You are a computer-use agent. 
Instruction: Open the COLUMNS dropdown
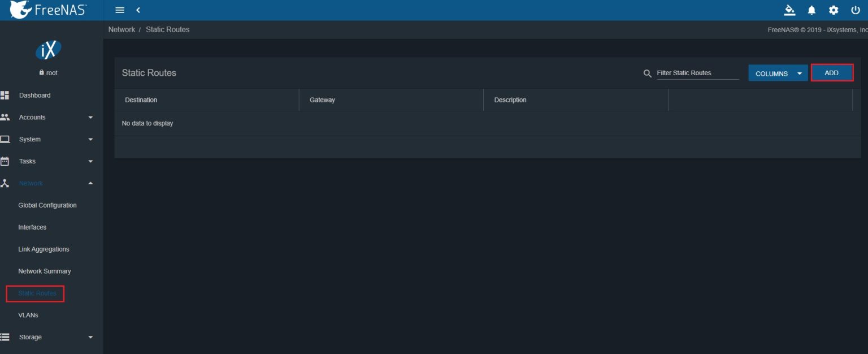[x=778, y=73]
